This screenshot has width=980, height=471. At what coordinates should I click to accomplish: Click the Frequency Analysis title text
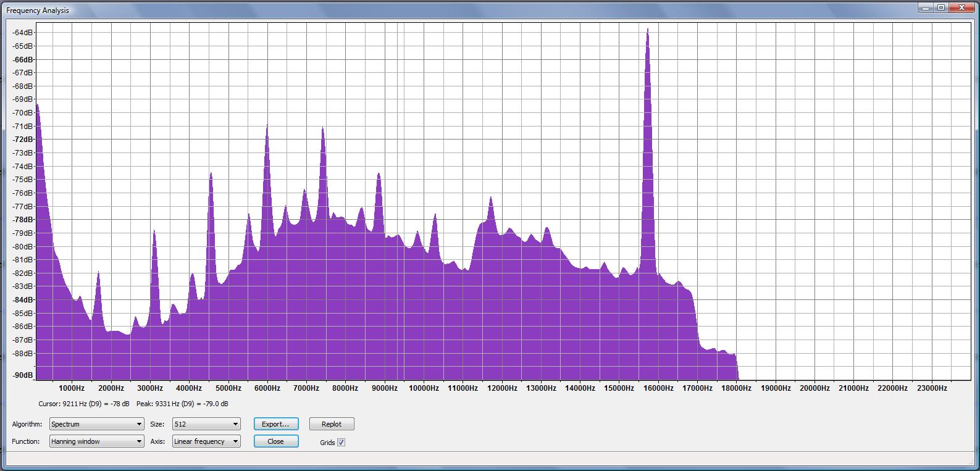(38, 10)
